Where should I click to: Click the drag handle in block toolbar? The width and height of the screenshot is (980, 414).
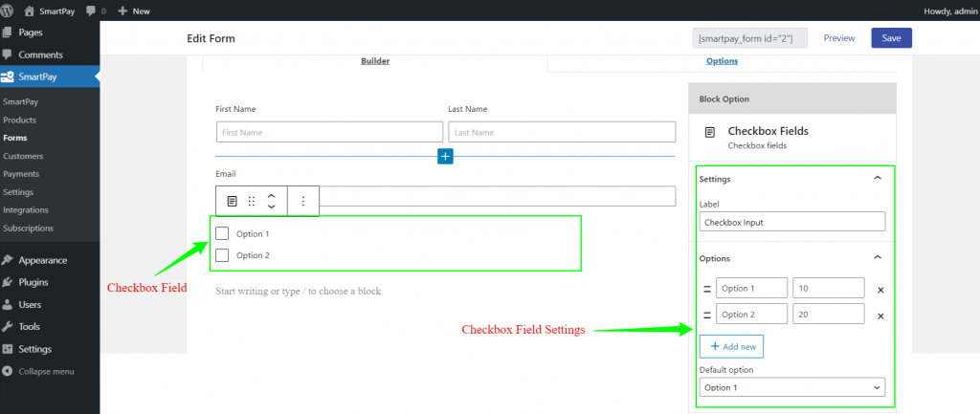[252, 201]
